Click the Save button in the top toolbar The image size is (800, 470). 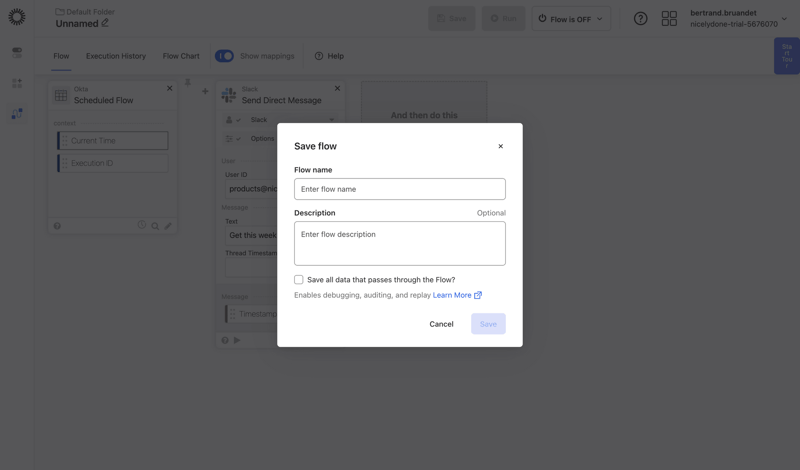pyautogui.click(x=452, y=19)
